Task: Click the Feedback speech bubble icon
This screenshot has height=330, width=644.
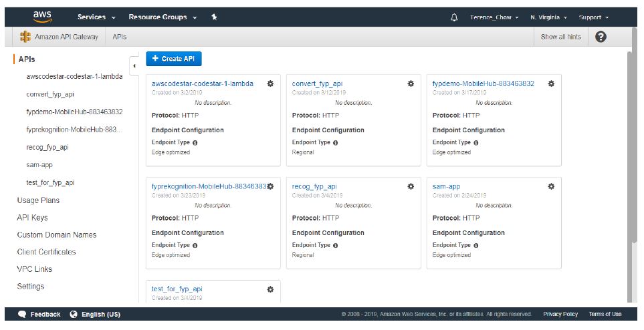Action: pyautogui.click(x=23, y=314)
